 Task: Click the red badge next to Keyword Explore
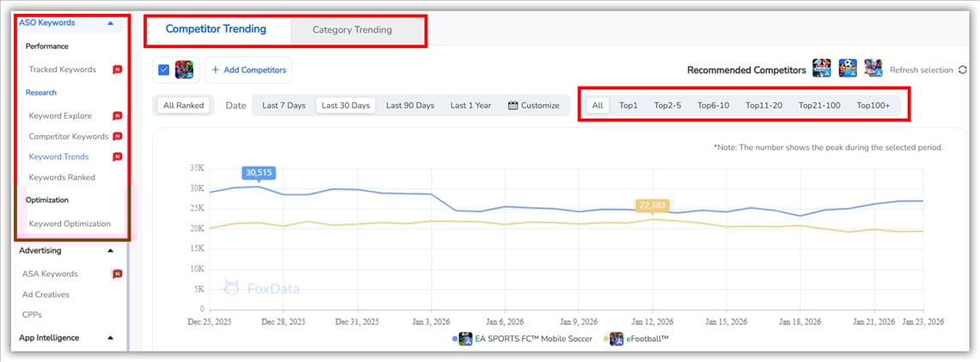click(117, 115)
